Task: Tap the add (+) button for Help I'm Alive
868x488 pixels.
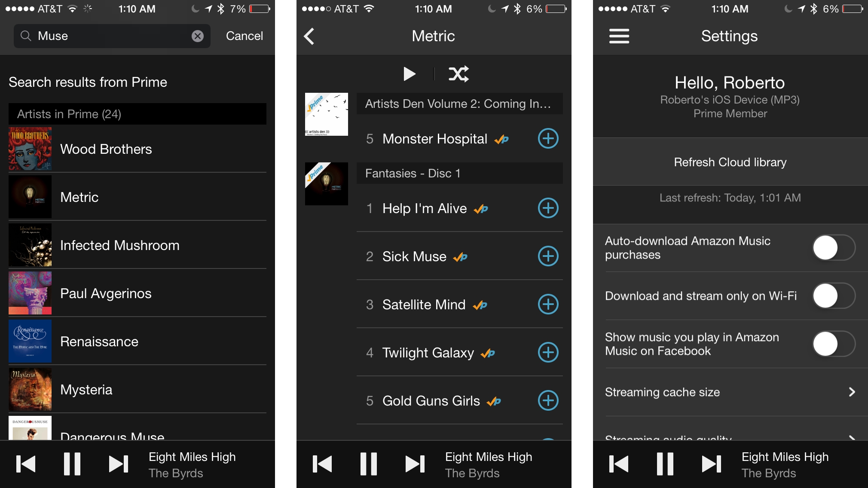Action: [548, 208]
